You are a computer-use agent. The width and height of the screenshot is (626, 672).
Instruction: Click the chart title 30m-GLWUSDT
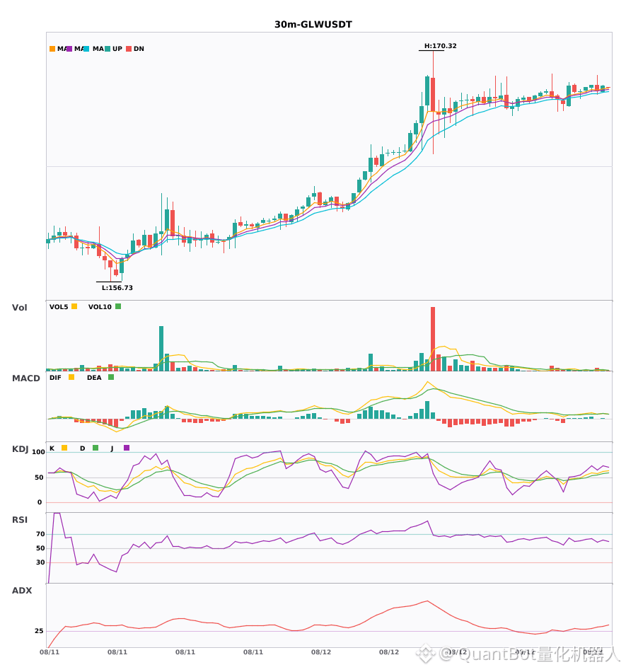[313, 25]
